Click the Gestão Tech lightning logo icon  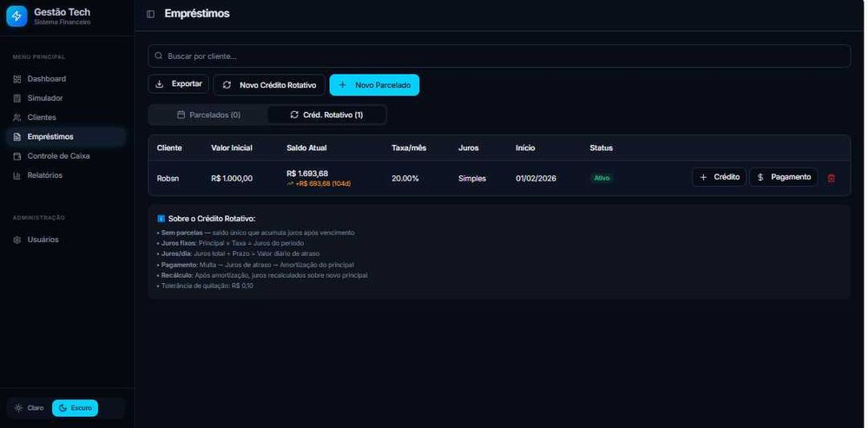16,16
